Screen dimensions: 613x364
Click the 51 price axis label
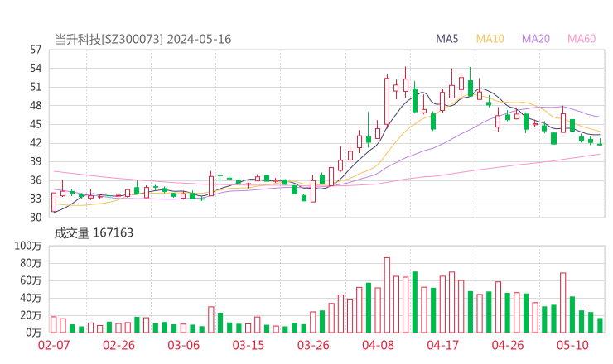click(x=36, y=87)
